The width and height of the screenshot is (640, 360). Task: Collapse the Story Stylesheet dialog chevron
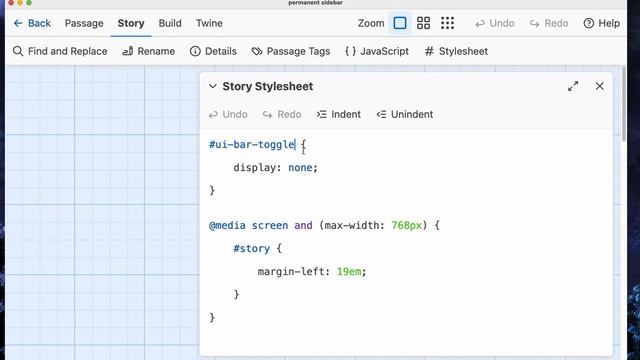tap(213, 86)
